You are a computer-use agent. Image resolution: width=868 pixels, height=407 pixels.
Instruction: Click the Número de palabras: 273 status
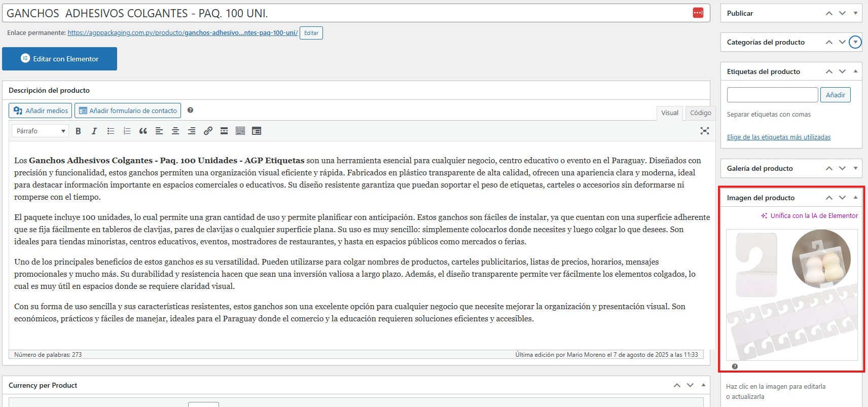[x=48, y=355]
